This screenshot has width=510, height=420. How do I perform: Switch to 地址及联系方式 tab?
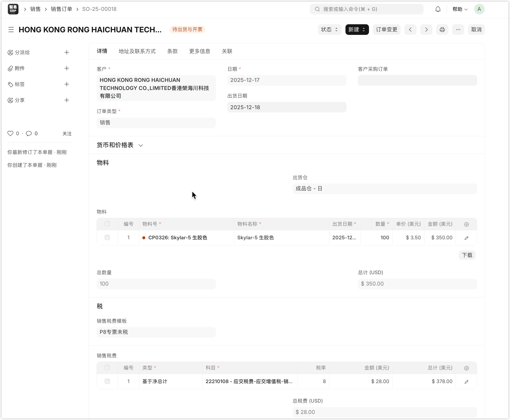[137, 51]
